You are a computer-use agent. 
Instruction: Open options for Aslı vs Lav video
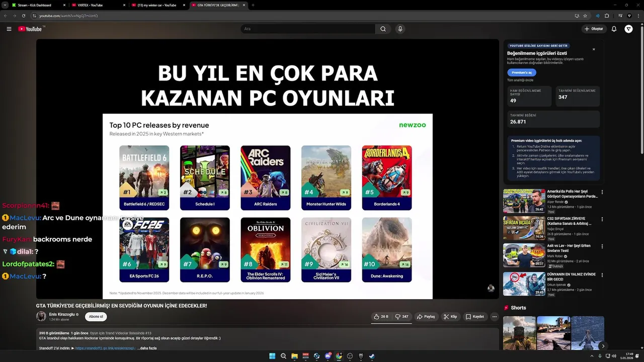pos(602,246)
